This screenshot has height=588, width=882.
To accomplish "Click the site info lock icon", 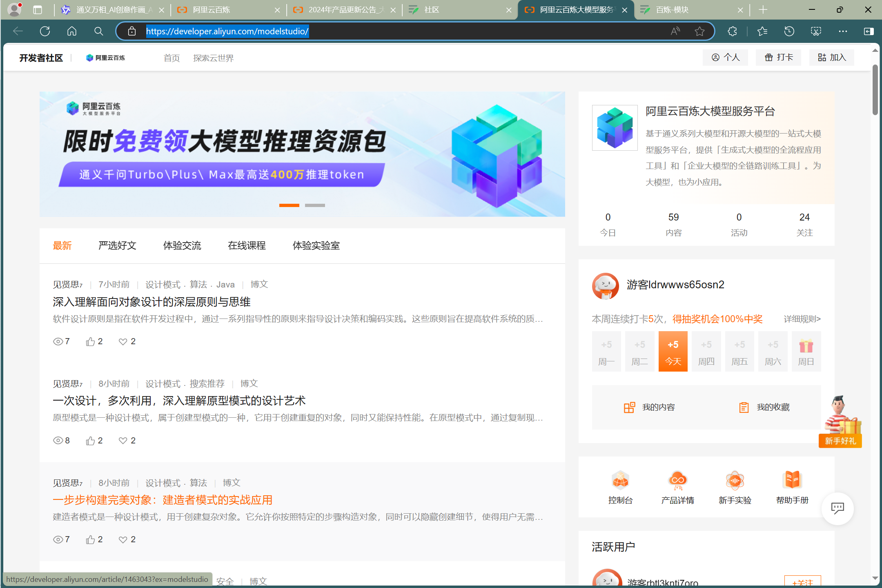I will 131,31.
